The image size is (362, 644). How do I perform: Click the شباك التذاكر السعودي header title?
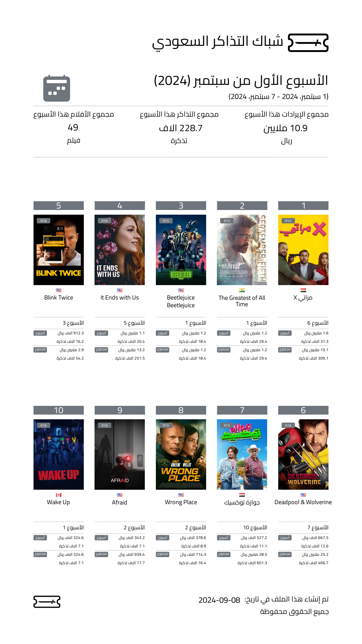(x=218, y=42)
